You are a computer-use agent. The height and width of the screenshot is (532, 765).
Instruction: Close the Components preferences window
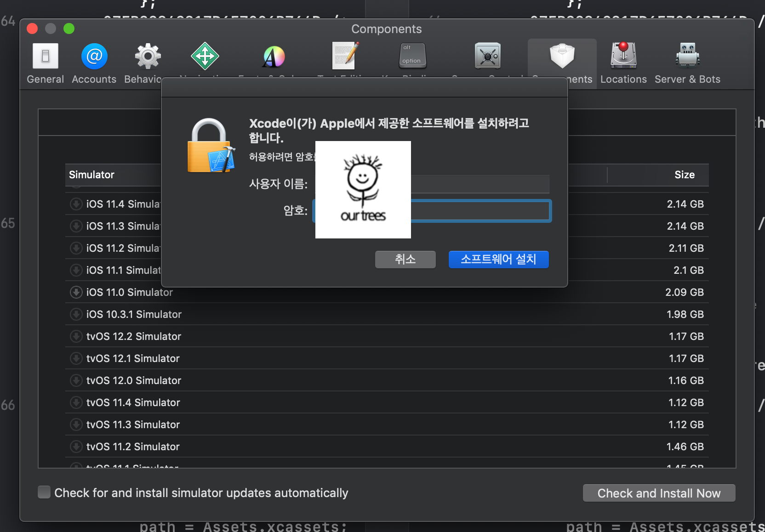[32, 28]
